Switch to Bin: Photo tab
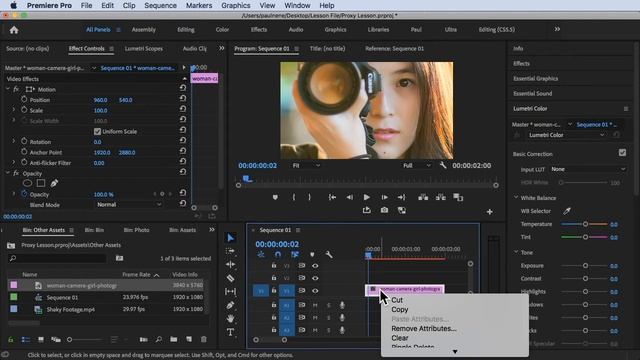This screenshot has width=640, height=360. pyautogui.click(x=136, y=230)
